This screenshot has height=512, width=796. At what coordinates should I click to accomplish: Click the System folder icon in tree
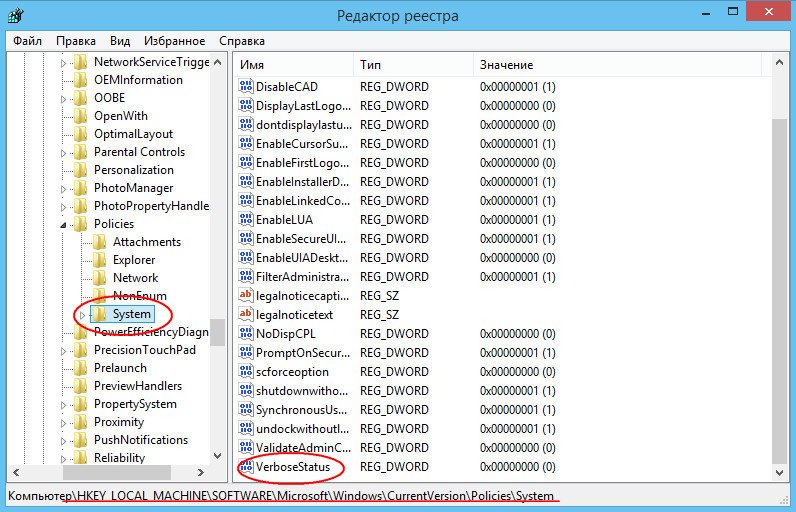[x=100, y=314]
